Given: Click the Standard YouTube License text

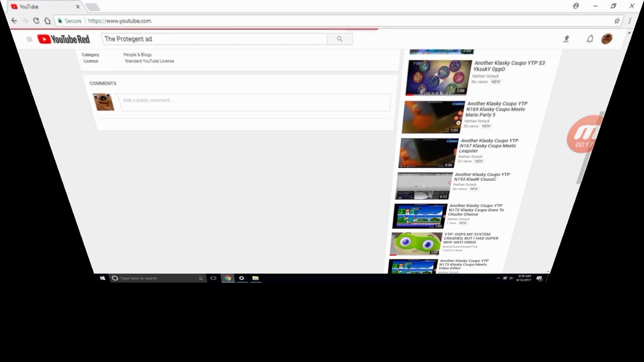Looking at the screenshot, I should [149, 61].
